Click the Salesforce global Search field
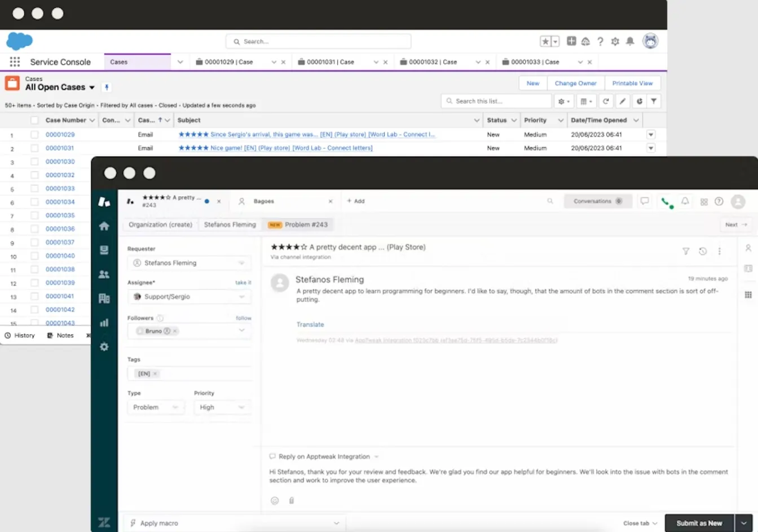The width and height of the screenshot is (758, 532). (x=318, y=41)
